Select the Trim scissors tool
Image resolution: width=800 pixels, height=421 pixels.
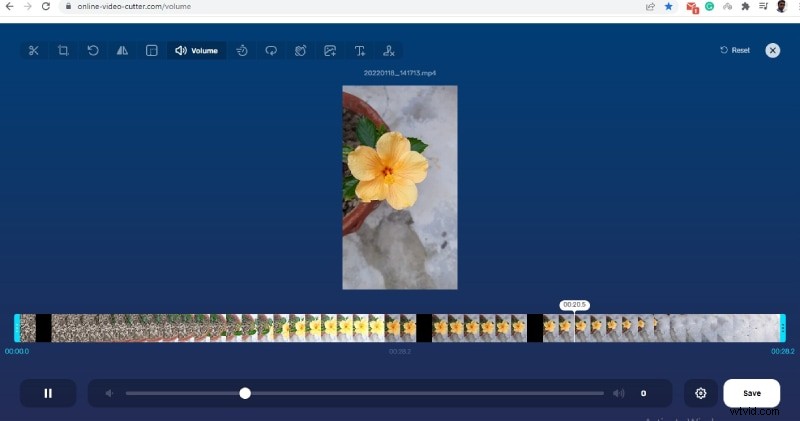click(34, 51)
